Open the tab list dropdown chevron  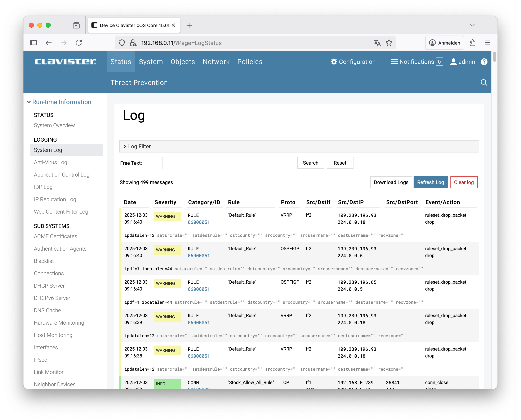pos(472,25)
